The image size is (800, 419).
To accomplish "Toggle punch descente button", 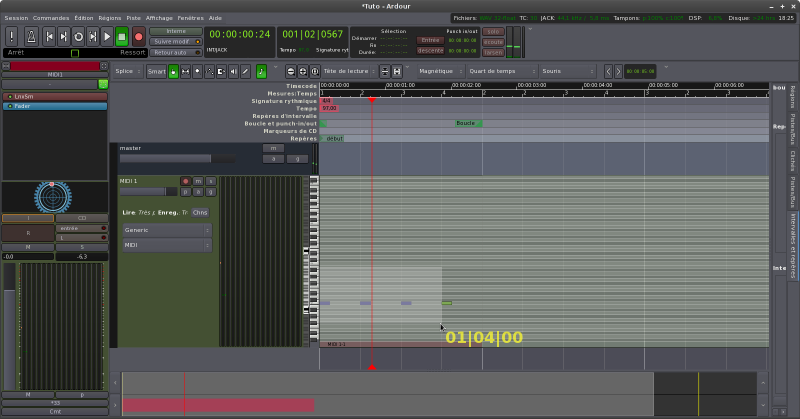I will pos(430,51).
